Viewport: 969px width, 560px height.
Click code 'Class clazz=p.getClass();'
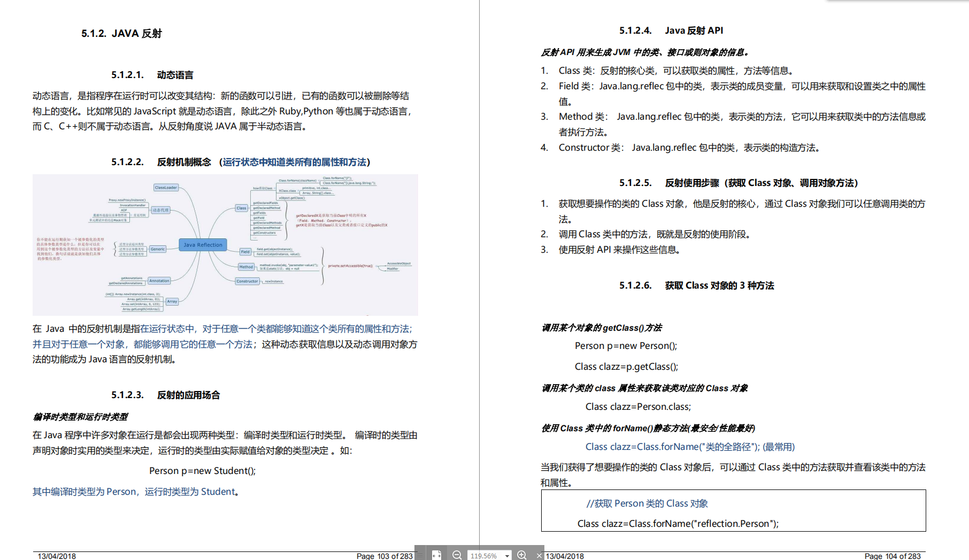[627, 367]
